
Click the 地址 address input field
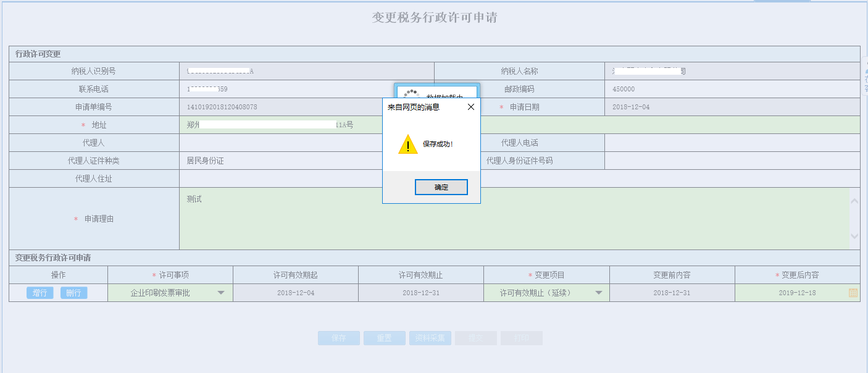coord(278,124)
